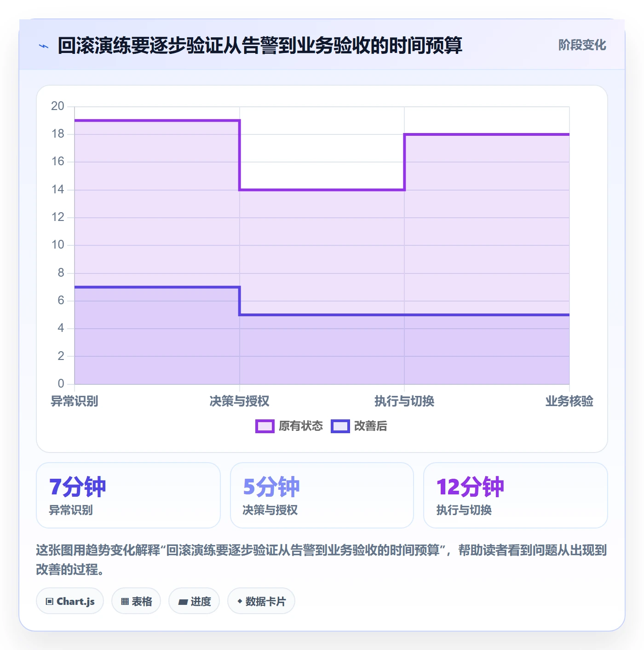
Task: Click the 7分钟 stat value
Action: [78, 487]
